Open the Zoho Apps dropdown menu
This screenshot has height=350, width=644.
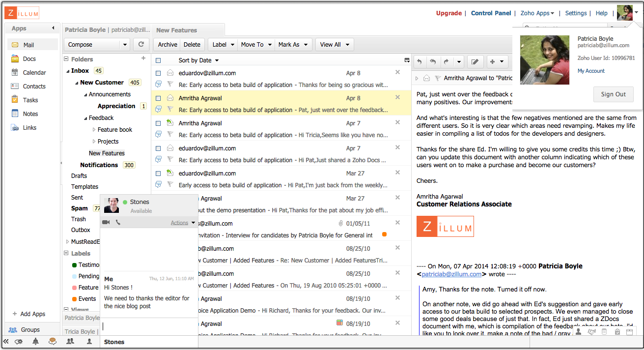[x=537, y=13]
